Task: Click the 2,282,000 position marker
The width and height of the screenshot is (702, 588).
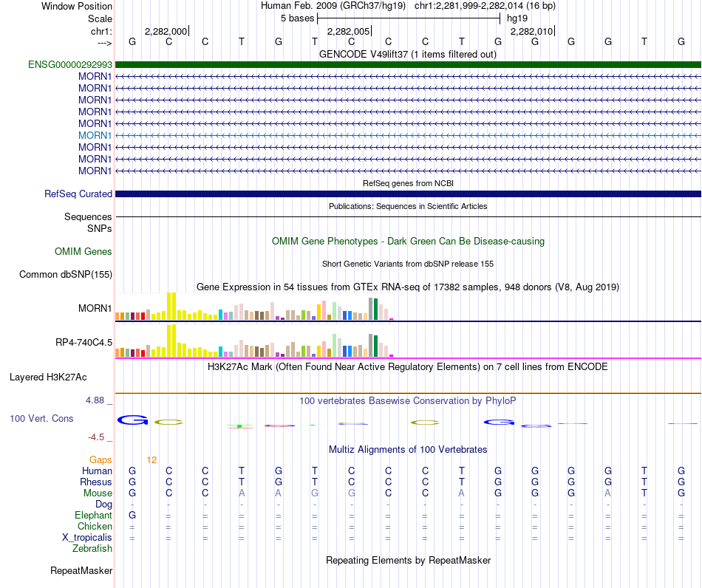Action: tap(166, 31)
